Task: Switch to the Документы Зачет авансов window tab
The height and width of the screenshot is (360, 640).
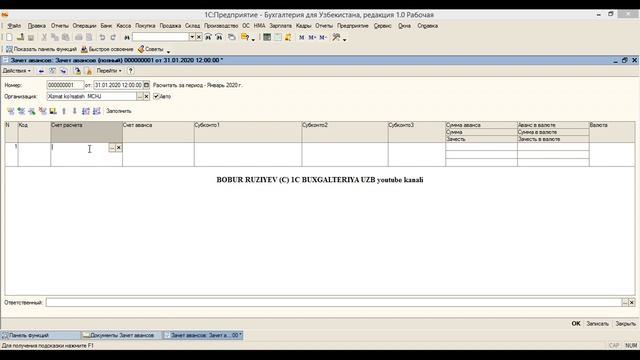Action: (x=122, y=335)
